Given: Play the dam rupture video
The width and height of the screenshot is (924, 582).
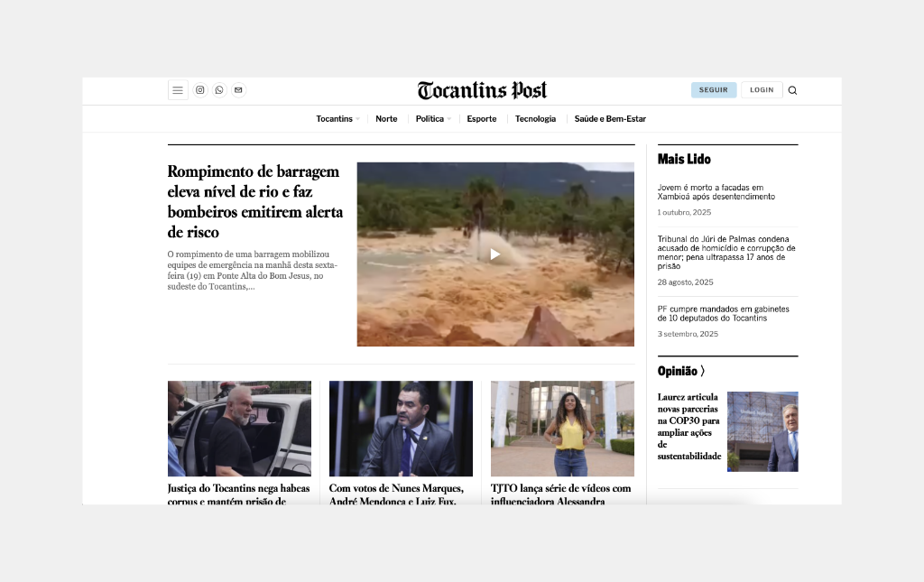Looking at the screenshot, I should pos(494,254).
